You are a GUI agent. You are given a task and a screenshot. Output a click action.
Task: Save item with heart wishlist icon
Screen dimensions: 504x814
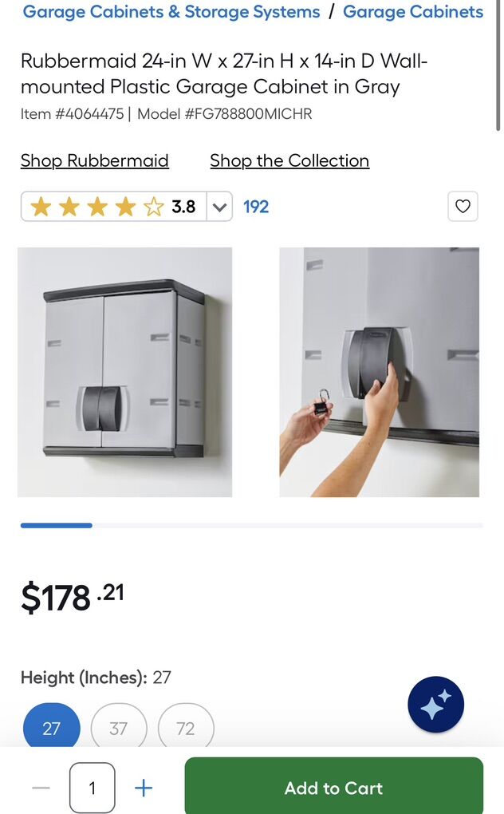point(463,206)
